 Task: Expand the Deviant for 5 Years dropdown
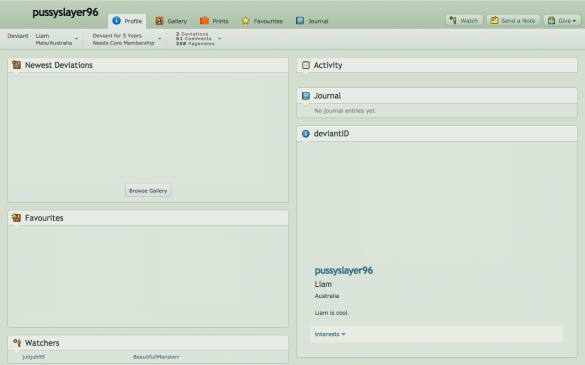tap(160, 39)
